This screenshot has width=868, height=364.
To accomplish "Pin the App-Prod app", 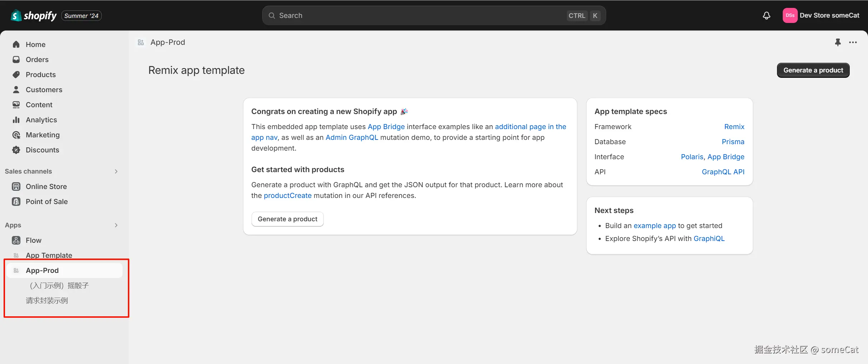I will 838,42.
